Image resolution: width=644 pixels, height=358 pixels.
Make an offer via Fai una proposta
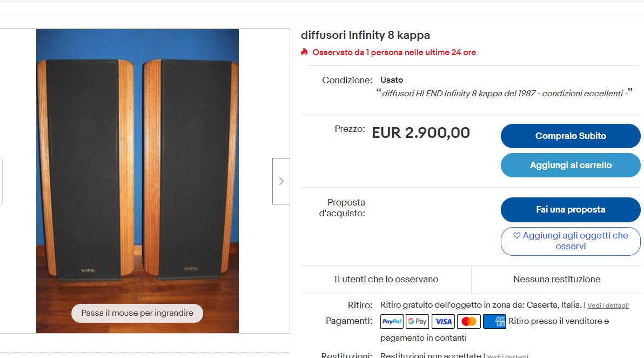click(571, 210)
